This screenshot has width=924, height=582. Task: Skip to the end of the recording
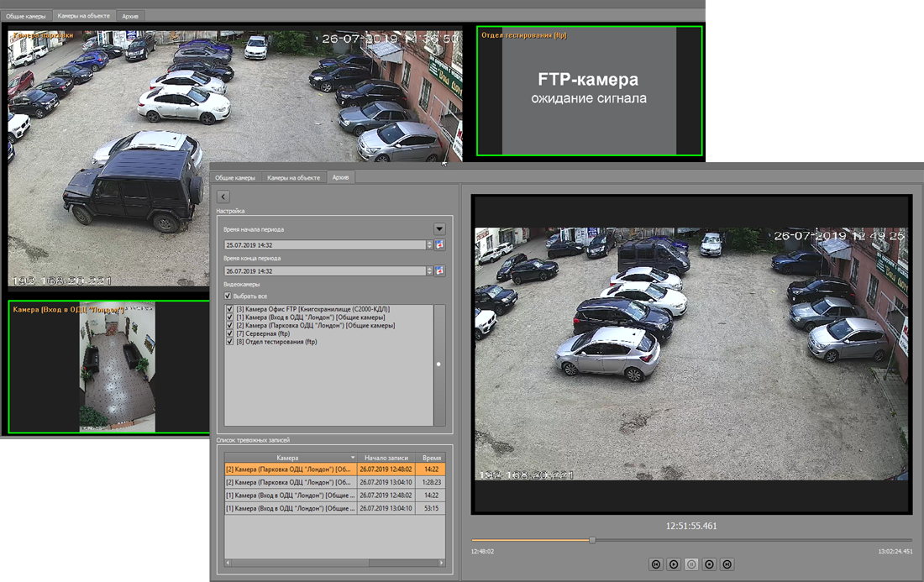[727, 565]
